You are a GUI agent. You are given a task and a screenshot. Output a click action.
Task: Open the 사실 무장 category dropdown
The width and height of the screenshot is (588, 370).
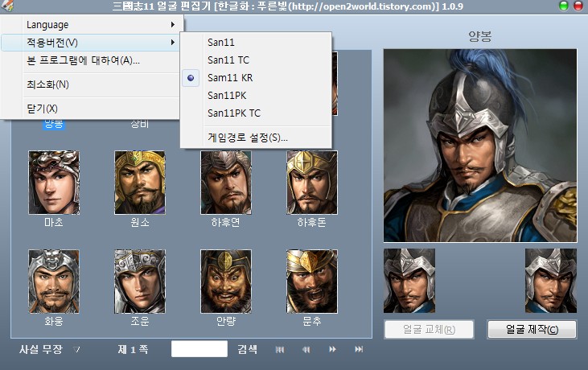(x=50, y=349)
